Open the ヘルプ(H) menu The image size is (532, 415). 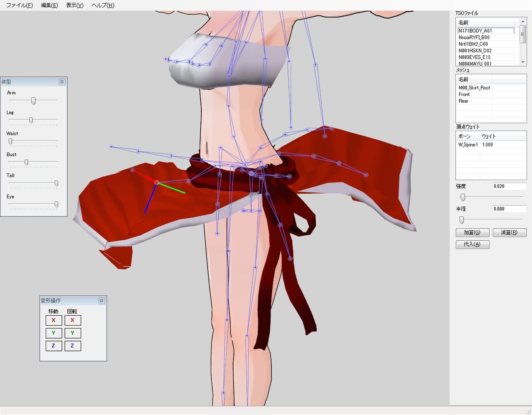click(103, 5)
